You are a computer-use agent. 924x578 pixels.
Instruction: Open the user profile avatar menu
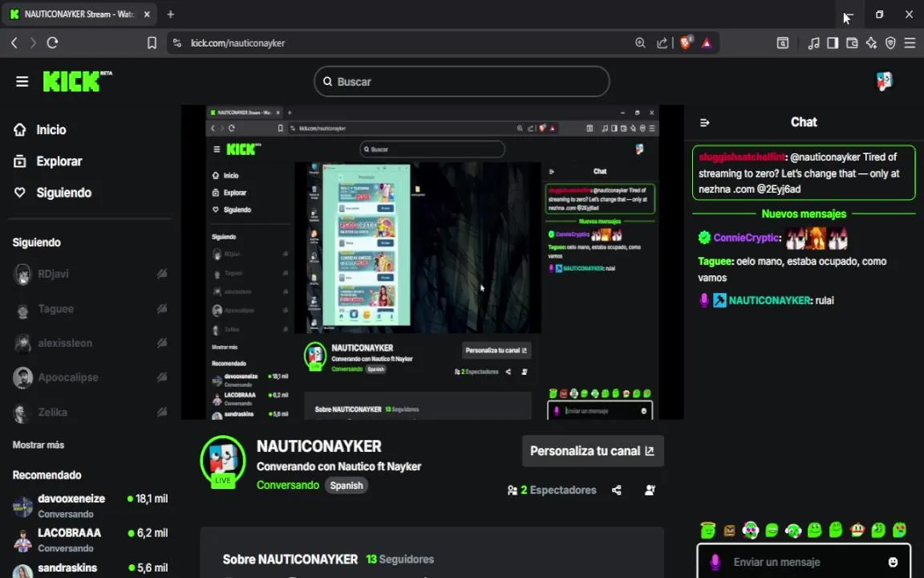click(884, 81)
